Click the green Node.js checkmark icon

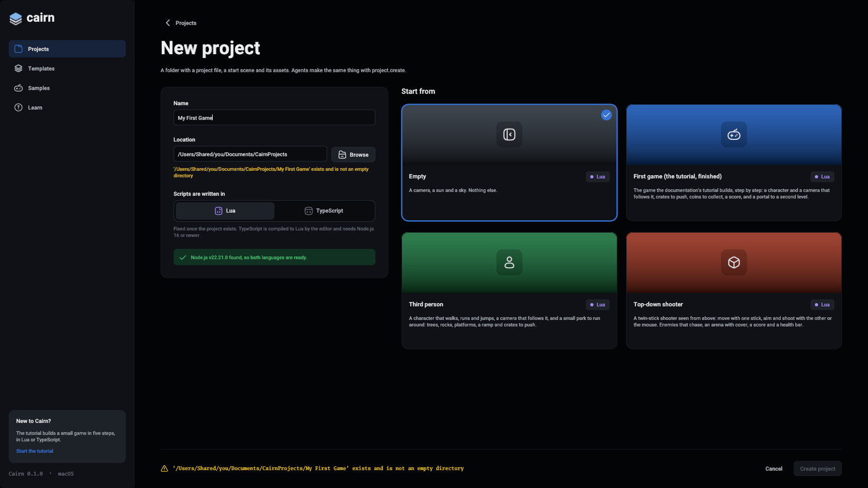point(183,258)
